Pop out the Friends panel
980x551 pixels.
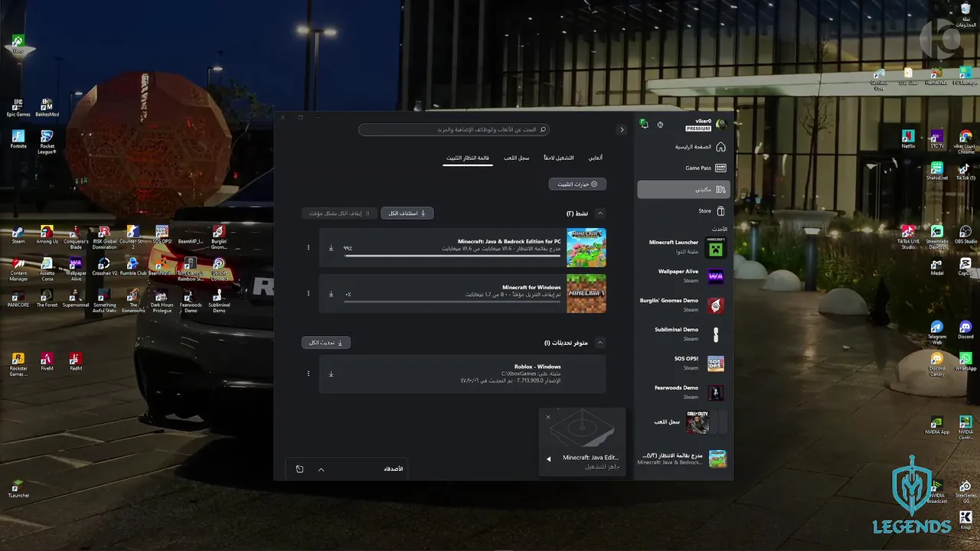(x=299, y=469)
